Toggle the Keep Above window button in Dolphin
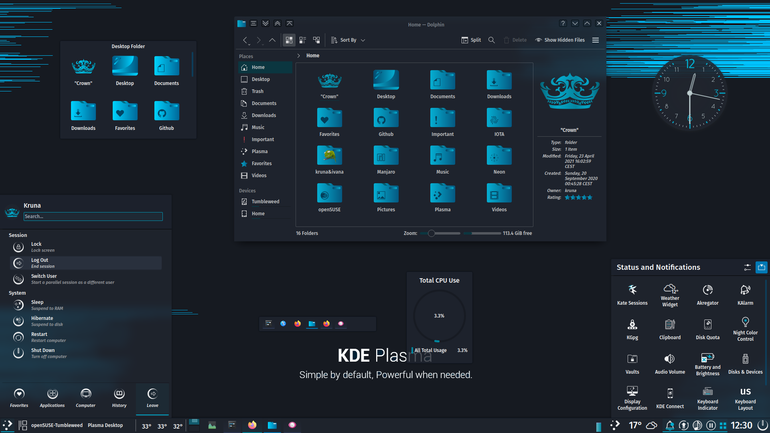 click(277, 23)
